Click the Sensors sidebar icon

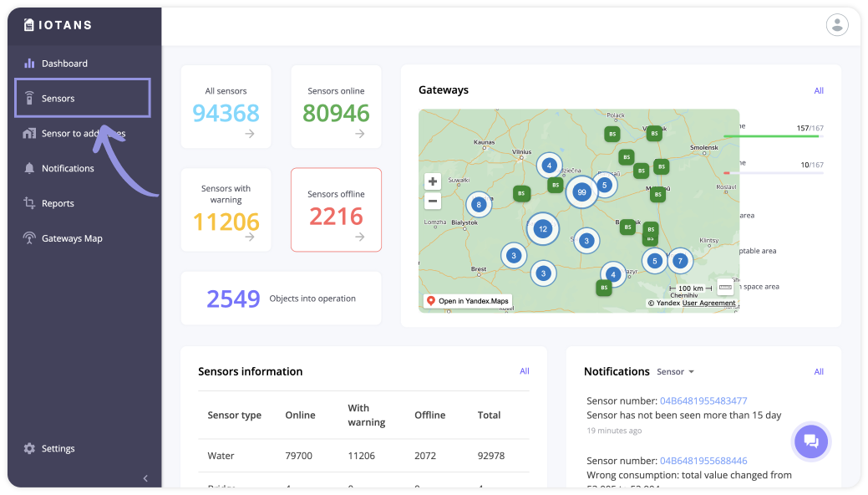(x=29, y=98)
